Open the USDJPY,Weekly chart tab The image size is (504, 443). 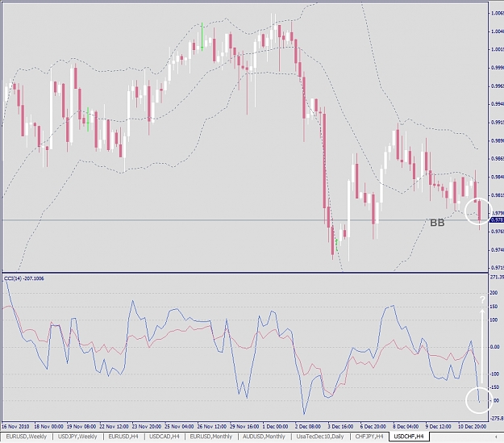pos(77,437)
